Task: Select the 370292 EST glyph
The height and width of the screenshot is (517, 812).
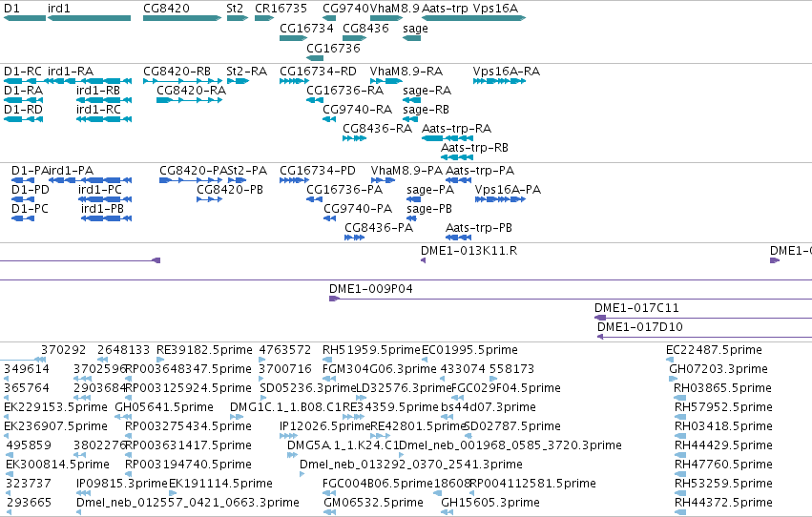Action: (x=40, y=360)
